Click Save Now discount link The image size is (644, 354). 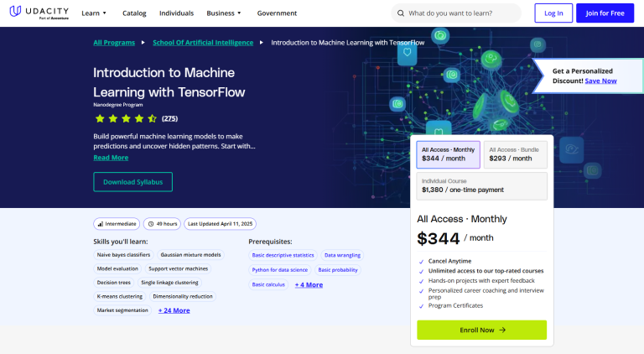point(601,81)
